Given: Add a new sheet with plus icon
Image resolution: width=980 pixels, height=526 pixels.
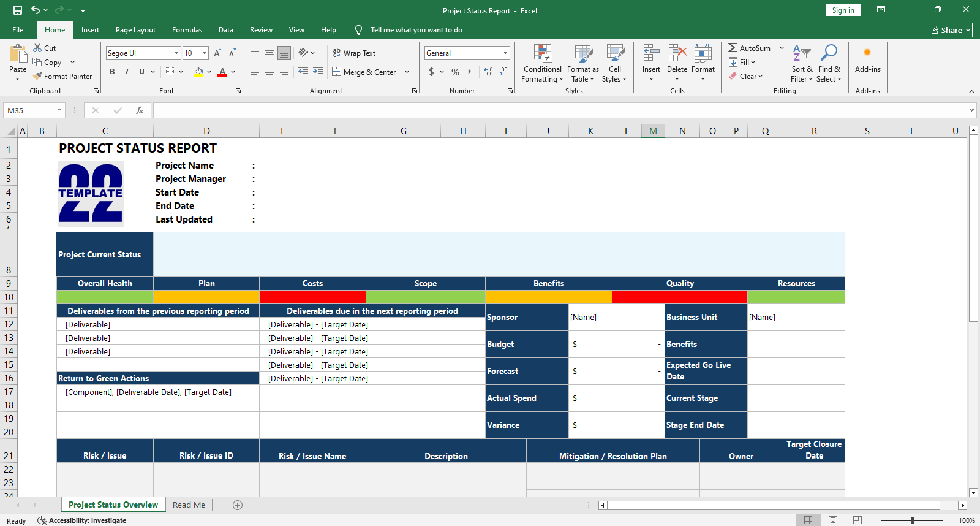Looking at the screenshot, I should pyautogui.click(x=238, y=505).
